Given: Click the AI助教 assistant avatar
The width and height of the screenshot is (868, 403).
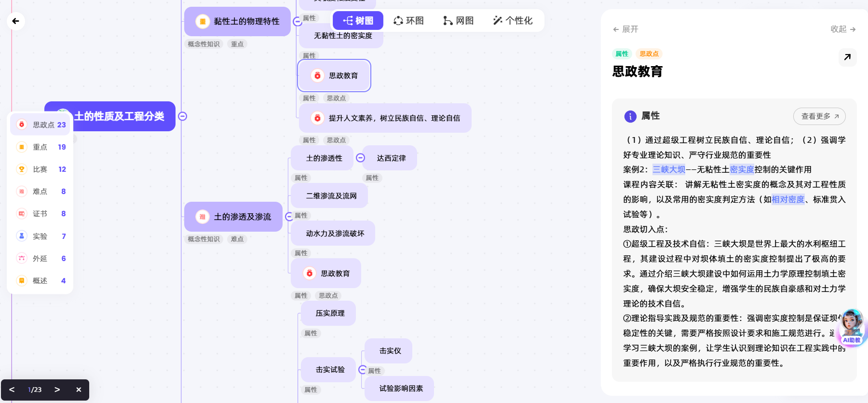Looking at the screenshot, I should click(852, 327).
